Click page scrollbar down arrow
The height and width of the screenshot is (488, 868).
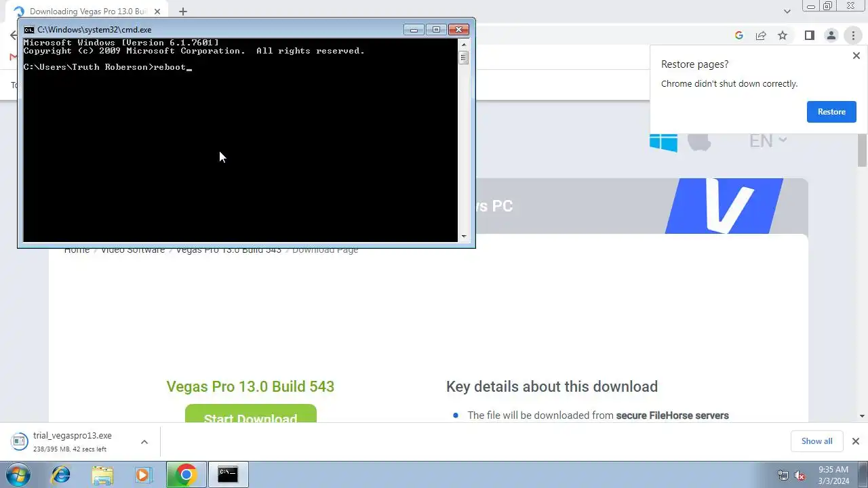click(863, 416)
